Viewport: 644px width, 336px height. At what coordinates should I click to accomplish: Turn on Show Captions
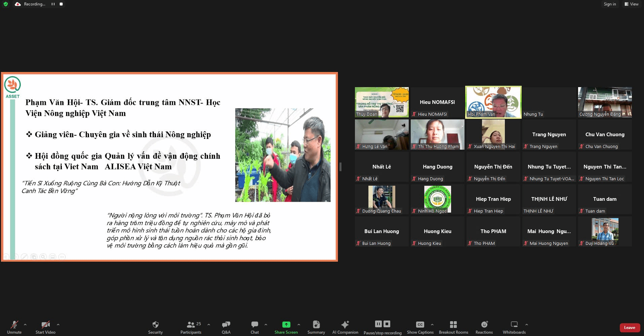pos(420,327)
